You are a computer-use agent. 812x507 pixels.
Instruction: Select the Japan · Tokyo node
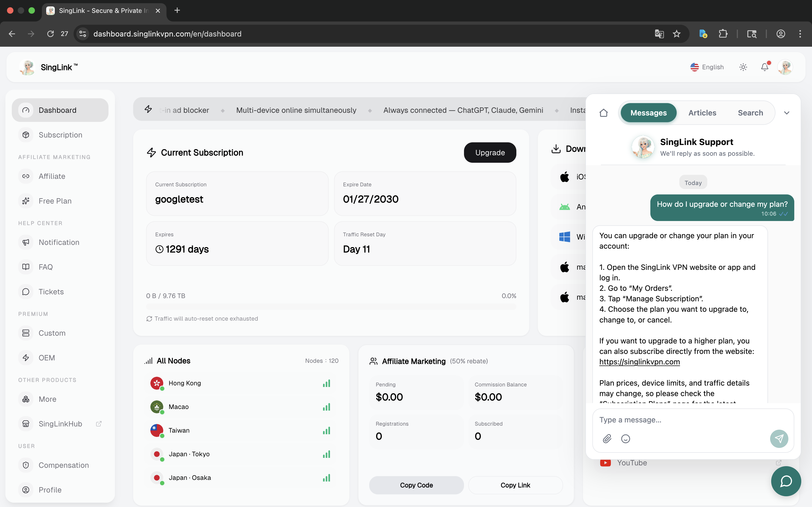pos(241,454)
